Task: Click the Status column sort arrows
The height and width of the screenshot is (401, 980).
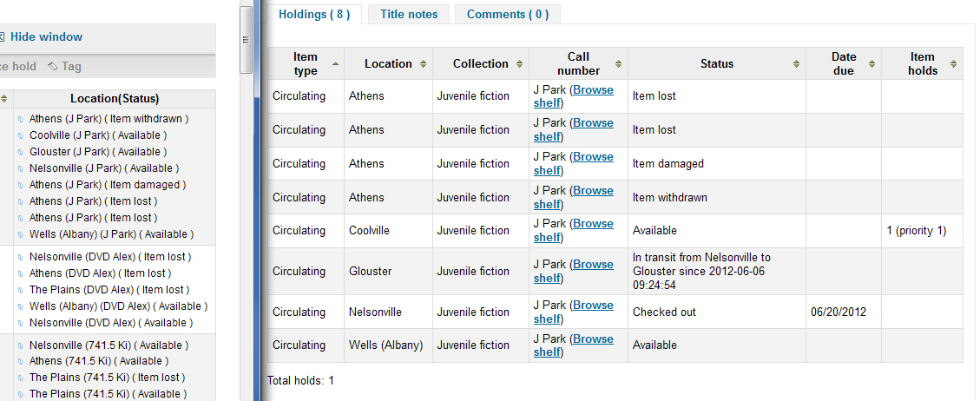Action: click(796, 64)
